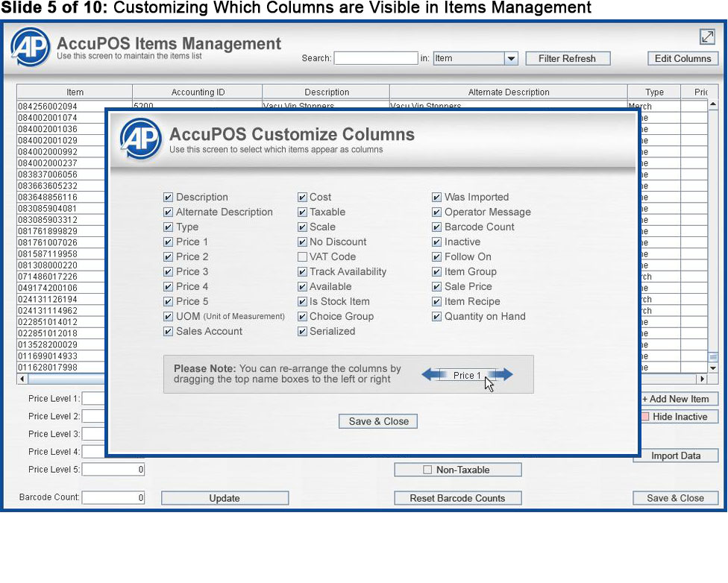The height and width of the screenshot is (583, 728).
Task: Click the Filter Refresh button
Action: 568,58
